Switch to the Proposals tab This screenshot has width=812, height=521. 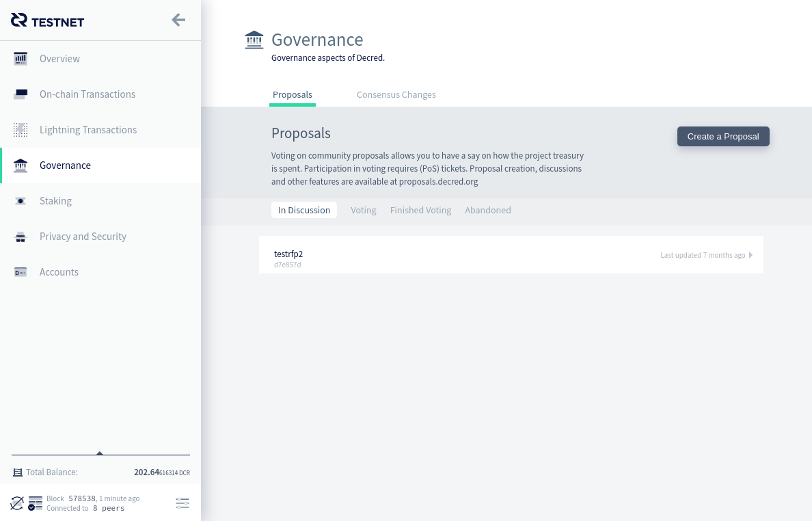(293, 95)
